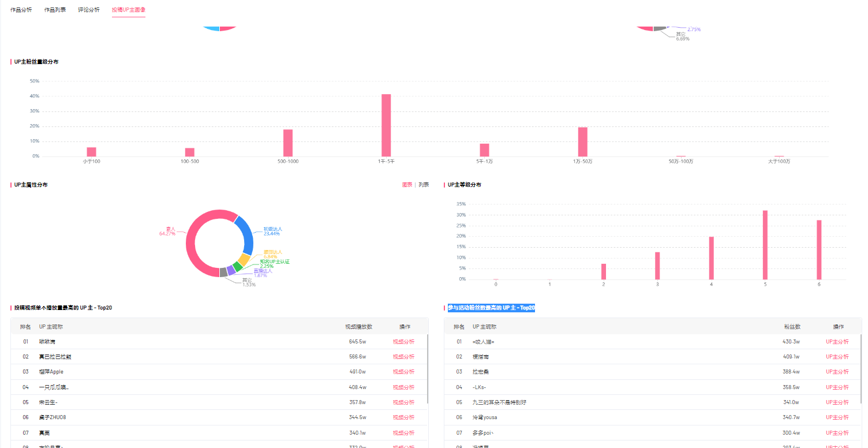Image resolution: width=868 pixels, height=448 pixels.
Task: Click the 素人 64.27% label
Action: click(x=167, y=231)
